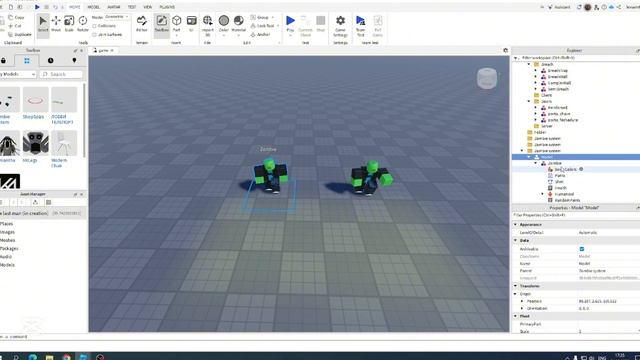640x360 pixels.
Task: Click the quick-access blue Play icon
Action: [37, 7]
